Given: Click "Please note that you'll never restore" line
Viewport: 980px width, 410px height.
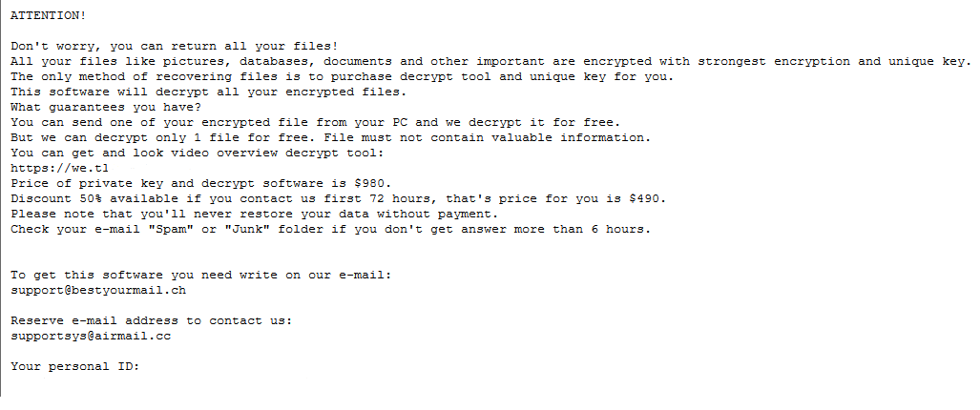Looking at the screenshot, I should (x=255, y=214).
